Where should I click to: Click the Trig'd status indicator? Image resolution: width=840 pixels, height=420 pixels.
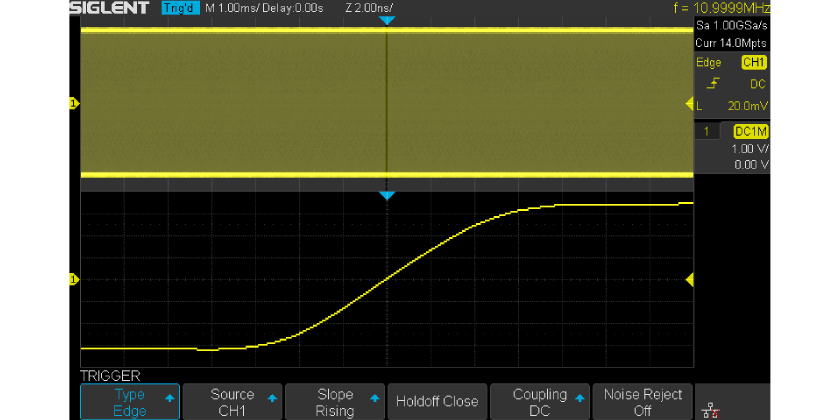(x=180, y=8)
